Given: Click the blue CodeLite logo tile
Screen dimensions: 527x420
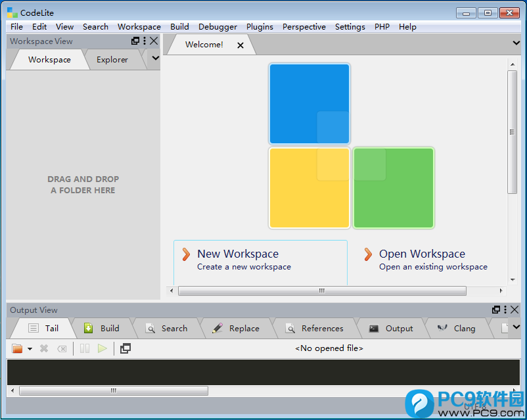Looking at the screenshot, I should pyautogui.click(x=309, y=104).
